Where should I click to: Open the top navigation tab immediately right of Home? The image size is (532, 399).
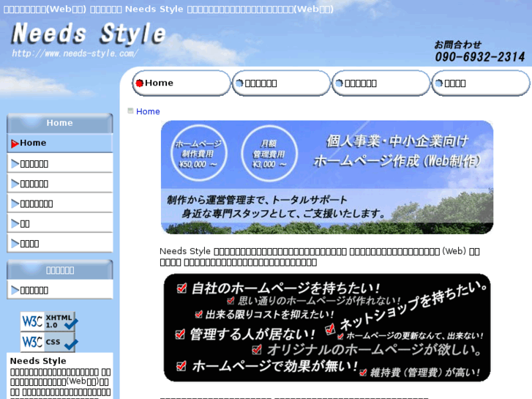click(x=281, y=83)
